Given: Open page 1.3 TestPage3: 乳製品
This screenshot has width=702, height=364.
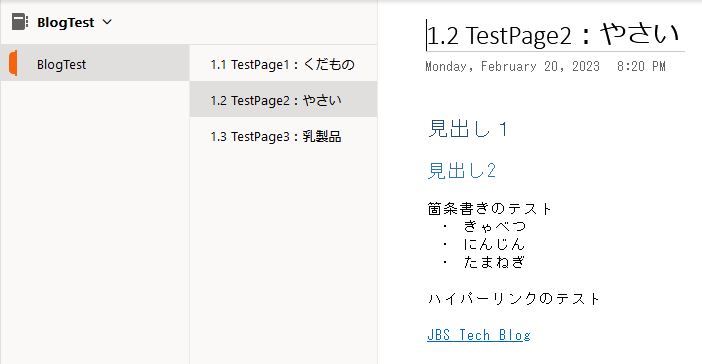Looking at the screenshot, I should click(x=283, y=136).
